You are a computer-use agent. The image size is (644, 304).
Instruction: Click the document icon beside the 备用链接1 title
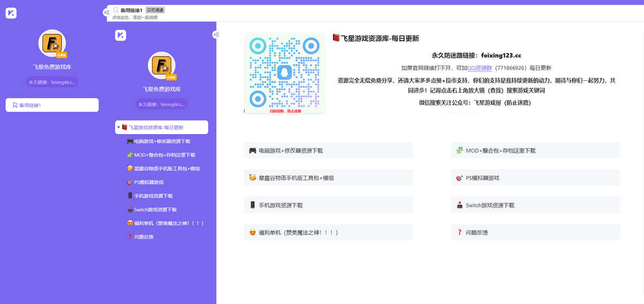(116, 10)
